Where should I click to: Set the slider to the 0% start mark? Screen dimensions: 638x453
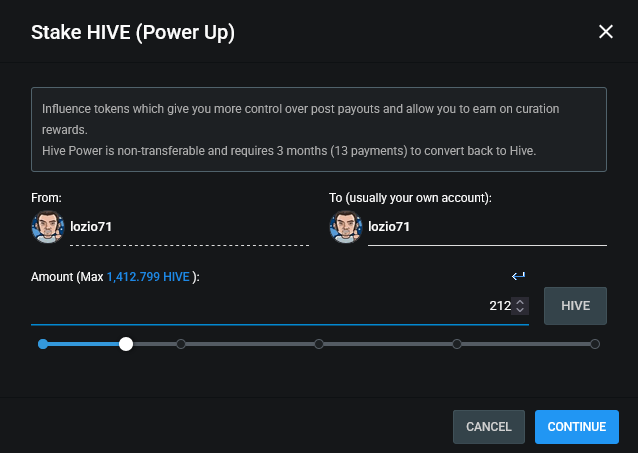(x=43, y=344)
